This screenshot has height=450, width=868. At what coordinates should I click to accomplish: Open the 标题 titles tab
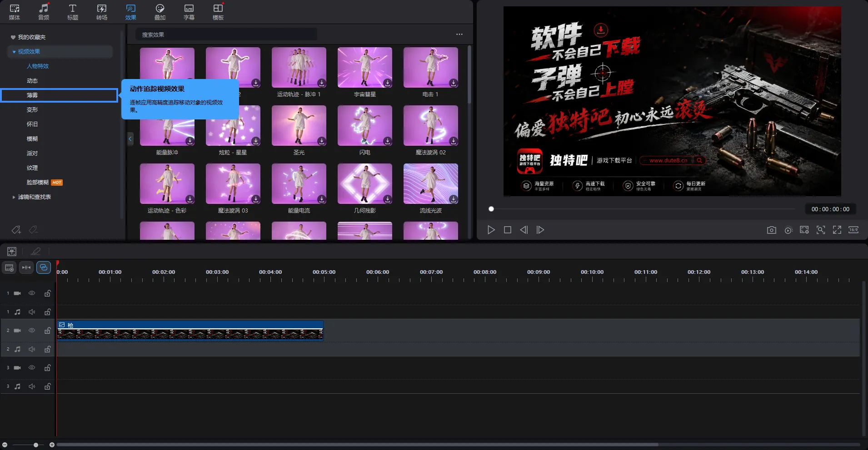coord(73,12)
